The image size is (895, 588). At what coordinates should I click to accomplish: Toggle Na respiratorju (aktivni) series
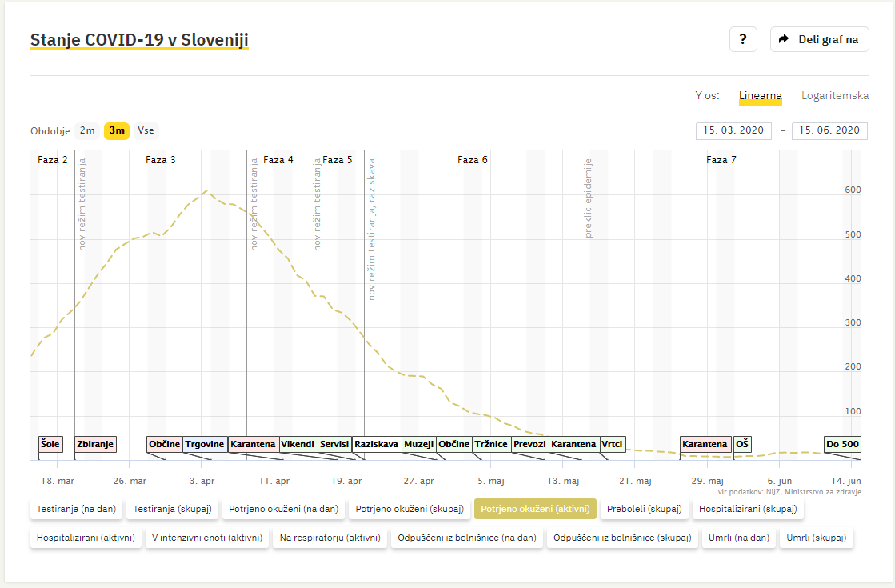point(330,537)
